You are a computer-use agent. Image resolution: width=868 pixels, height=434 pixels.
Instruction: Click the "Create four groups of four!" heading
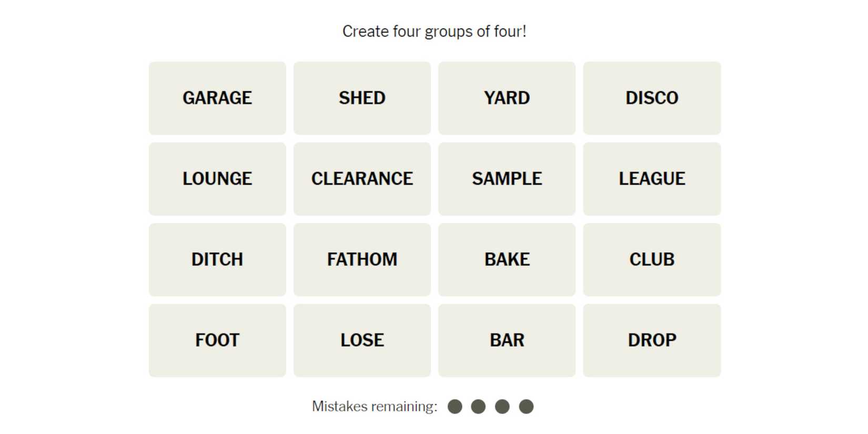click(434, 32)
